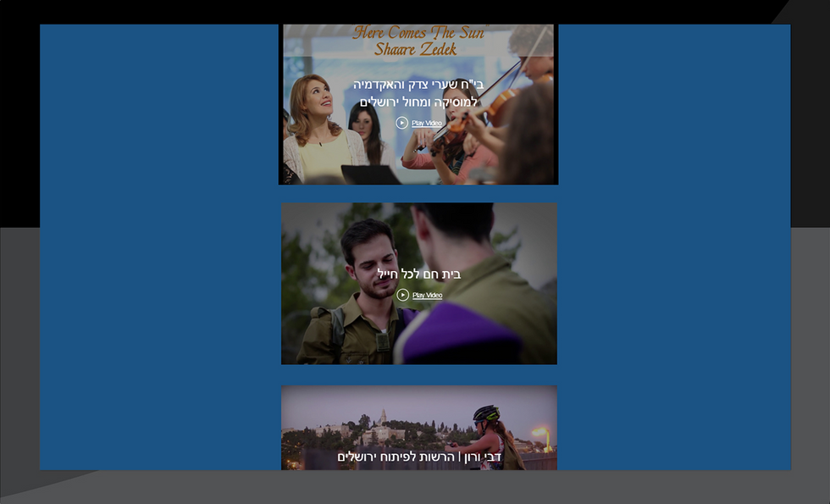This screenshot has width=830, height=504.
Task: Click the 'למוסיקה ומחול ירושלים' title line
Action: pos(418,102)
